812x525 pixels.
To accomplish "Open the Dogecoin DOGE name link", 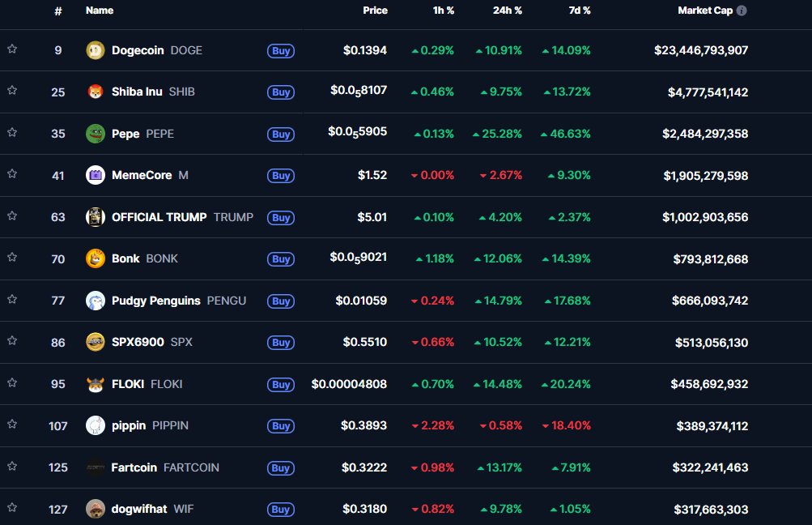I will click(x=157, y=50).
